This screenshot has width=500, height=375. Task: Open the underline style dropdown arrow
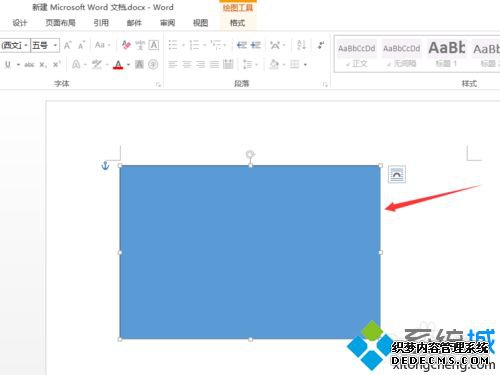coord(18,65)
